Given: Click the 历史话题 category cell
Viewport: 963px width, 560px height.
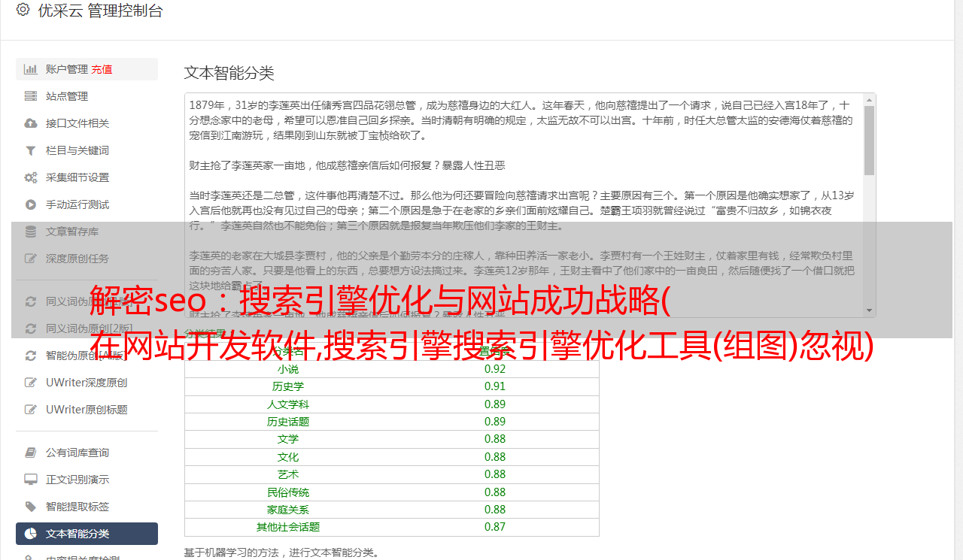Looking at the screenshot, I should pyautogui.click(x=288, y=422).
